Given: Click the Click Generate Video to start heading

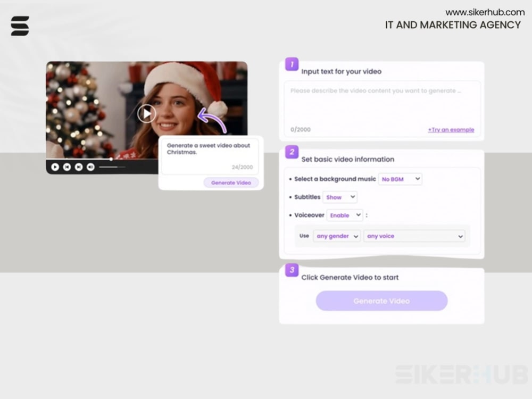Looking at the screenshot, I should coord(350,277).
